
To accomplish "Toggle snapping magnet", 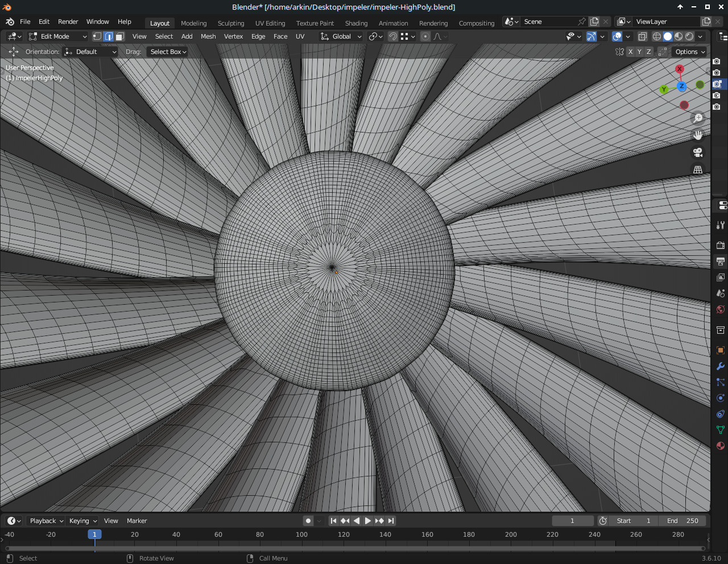I will coord(393,36).
